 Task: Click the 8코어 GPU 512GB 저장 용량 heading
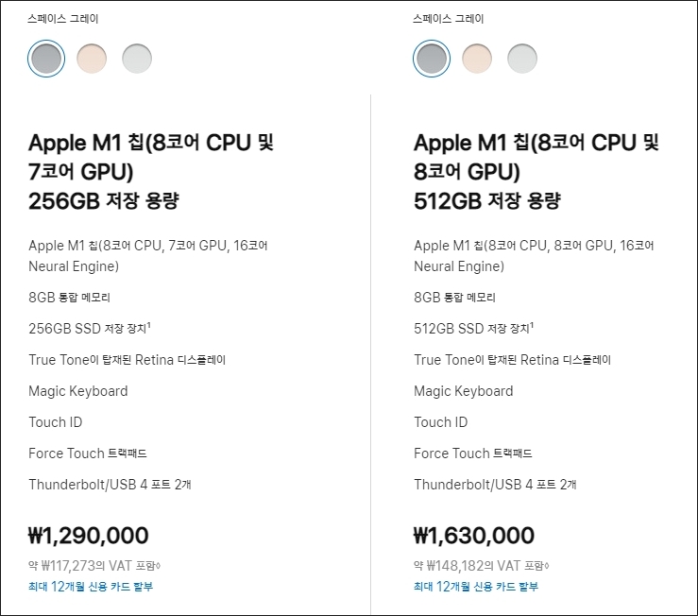click(536, 172)
